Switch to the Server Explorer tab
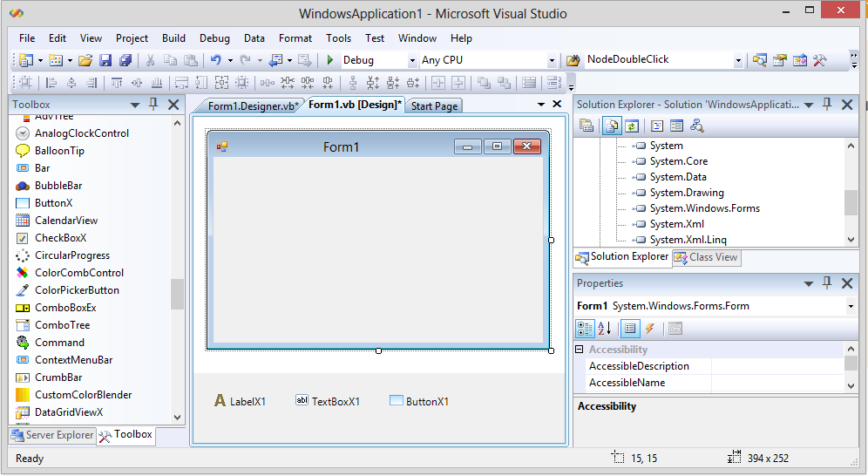 [x=52, y=435]
